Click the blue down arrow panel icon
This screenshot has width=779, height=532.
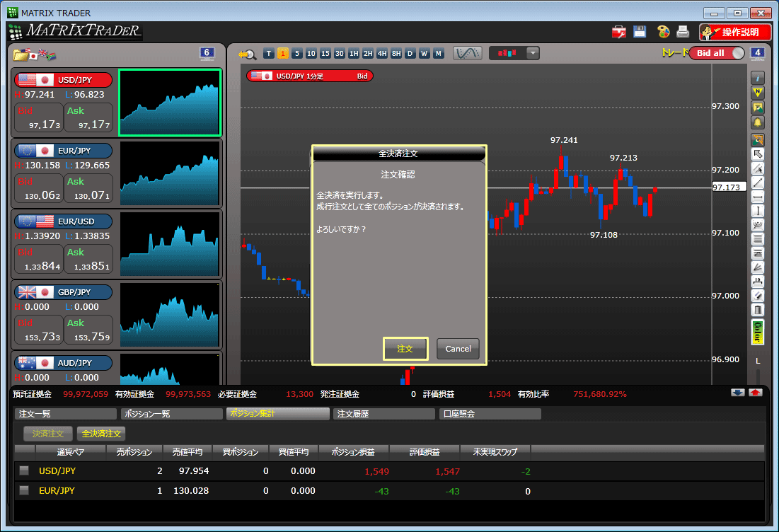click(738, 393)
